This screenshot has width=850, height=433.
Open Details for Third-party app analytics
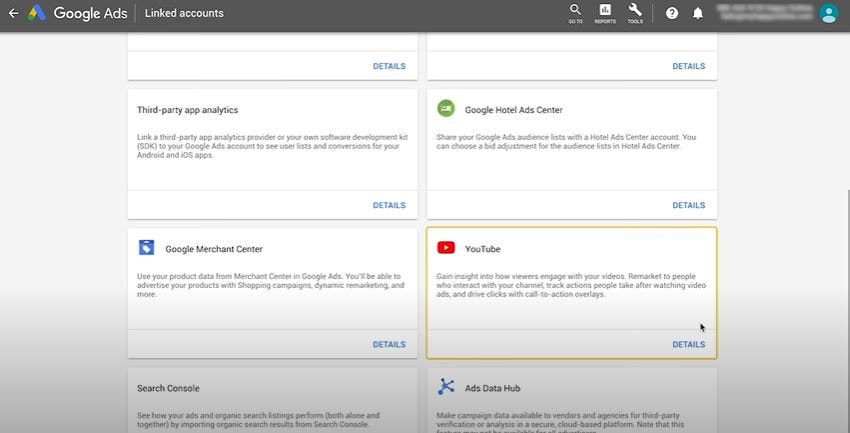click(x=389, y=205)
